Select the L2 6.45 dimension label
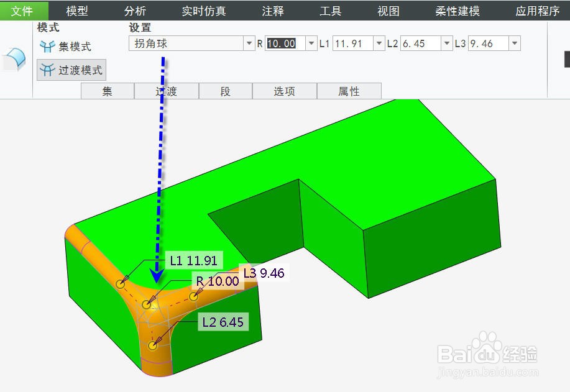Viewport: 570px width, 392px height. click(222, 322)
